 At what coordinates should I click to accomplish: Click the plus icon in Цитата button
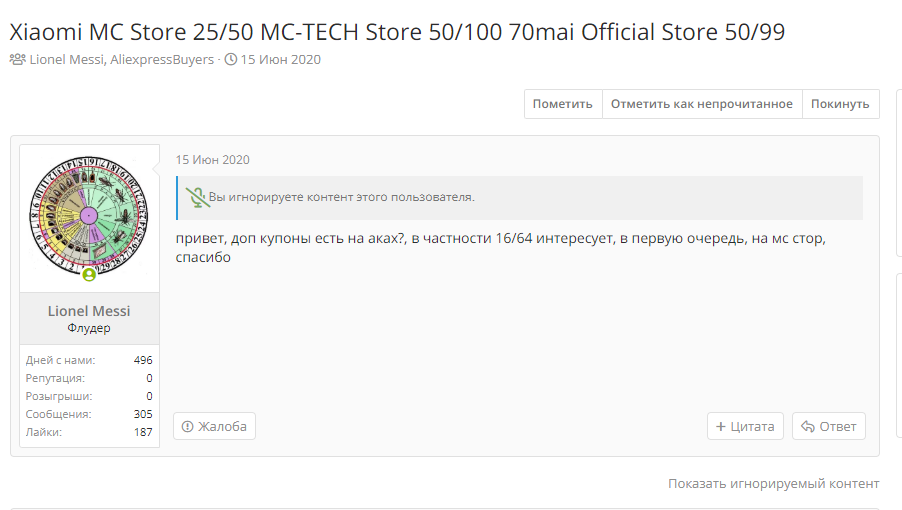coord(720,427)
